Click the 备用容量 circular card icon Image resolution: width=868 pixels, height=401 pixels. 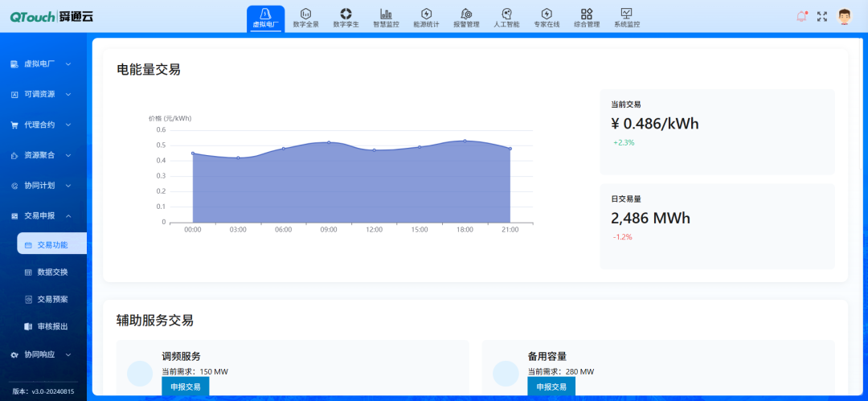tap(506, 374)
